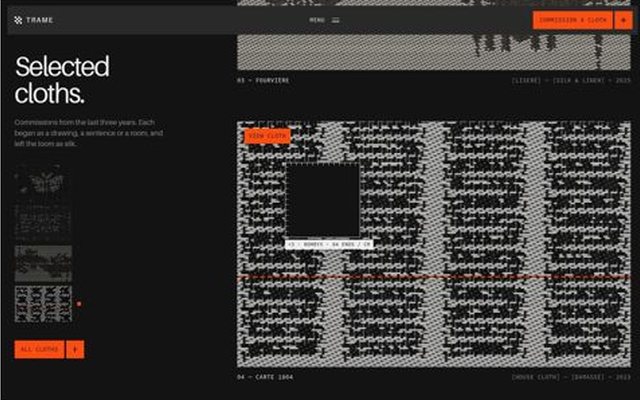Select the third grey landscape cloth thumbnail
Screen dimensions: 640x400
43,263
